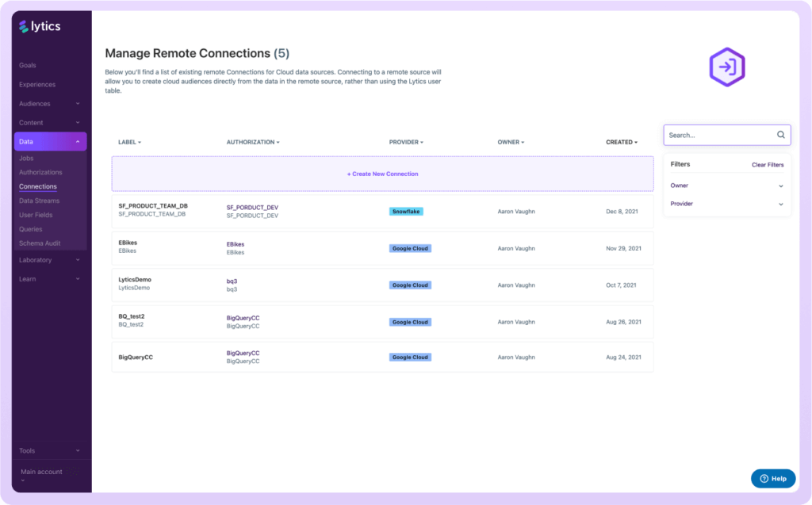Screen dimensions: 812x505
Task: Open the SF_PRODUCT_TEAM_DB connection
Action: click(153, 206)
